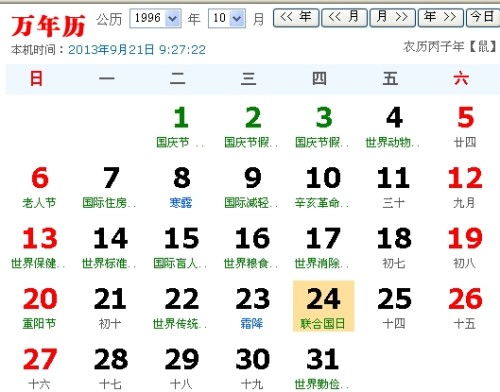Select October 10 辛亥革命 day

323,187
